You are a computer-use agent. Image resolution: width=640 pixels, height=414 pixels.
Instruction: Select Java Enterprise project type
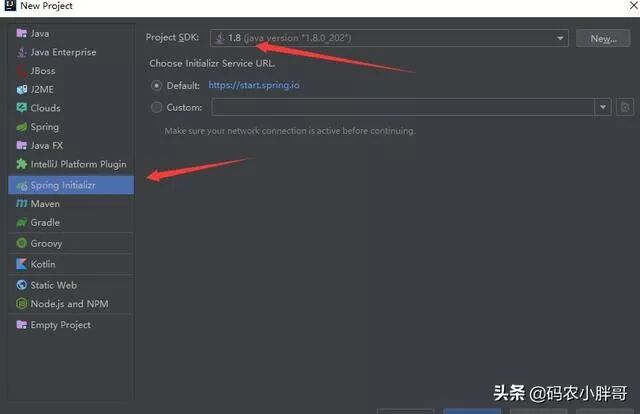coord(71,52)
